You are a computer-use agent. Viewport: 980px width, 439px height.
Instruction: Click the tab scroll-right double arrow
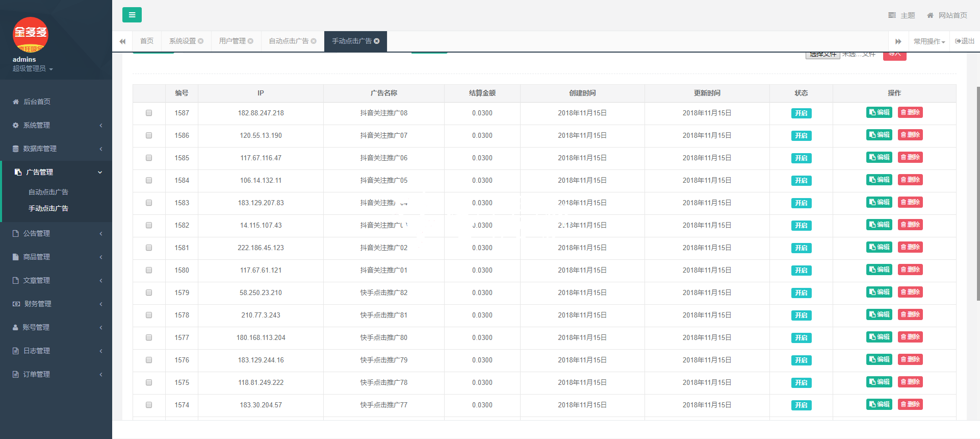click(898, 41)
